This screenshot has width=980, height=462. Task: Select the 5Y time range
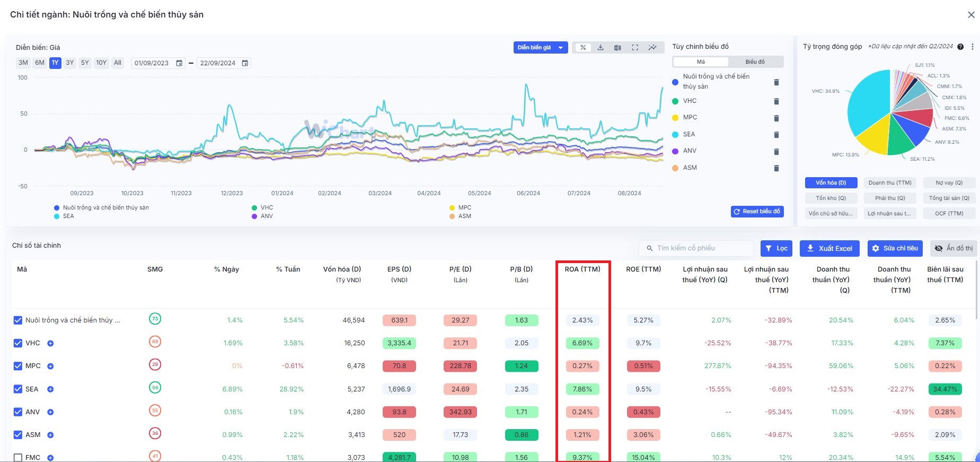point(85,63)
